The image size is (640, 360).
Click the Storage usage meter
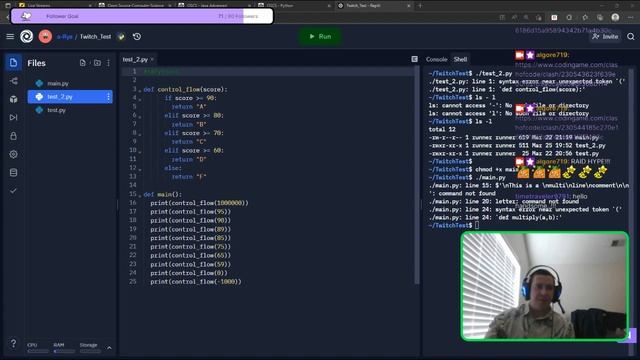pyautogui.click(x=90, y=348)
